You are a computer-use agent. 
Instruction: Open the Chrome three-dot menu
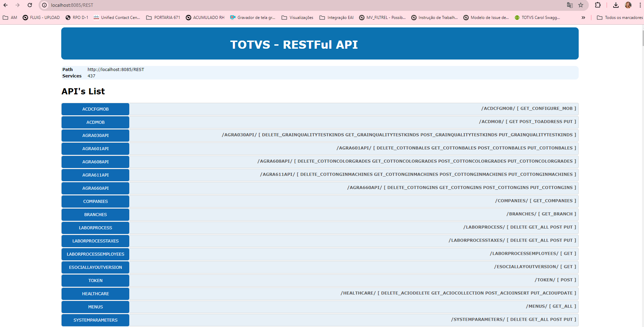click(639, 5)
